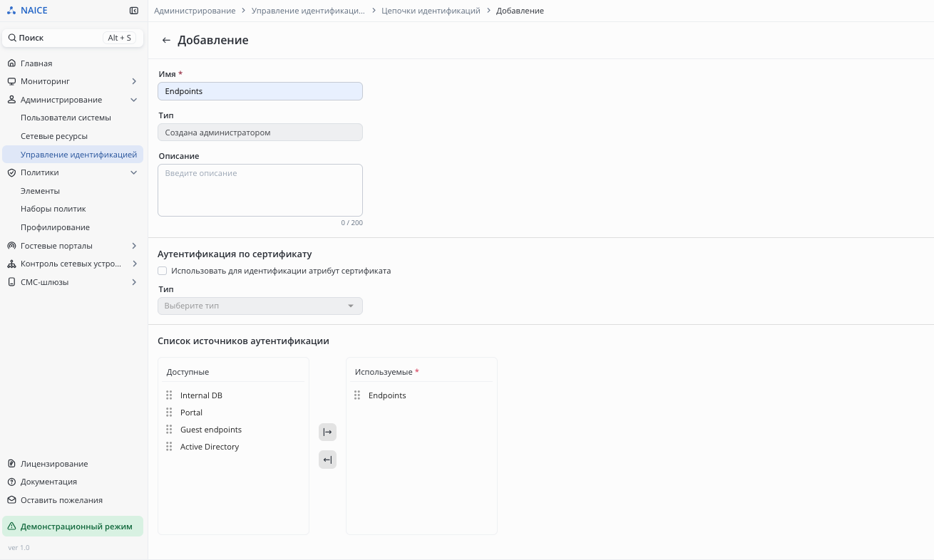The image size is (934, 560).
Task: Click drag handle icon beside Guest endpoints
Action: point(169,430)
